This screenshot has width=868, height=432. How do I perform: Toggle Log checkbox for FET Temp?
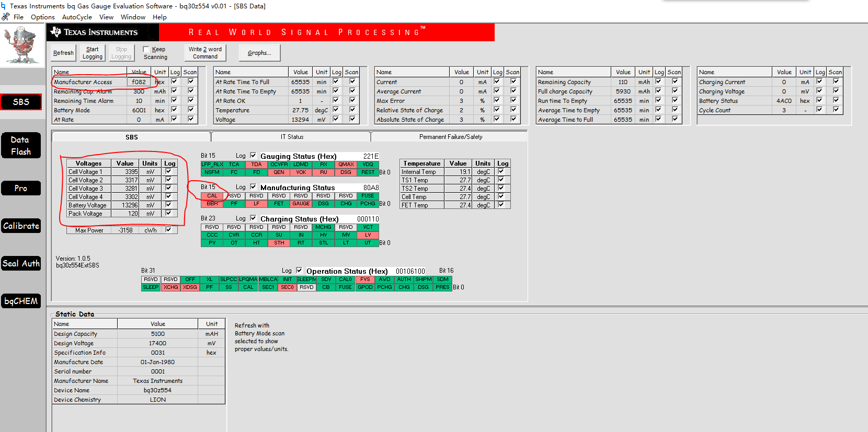click(501, 205)
